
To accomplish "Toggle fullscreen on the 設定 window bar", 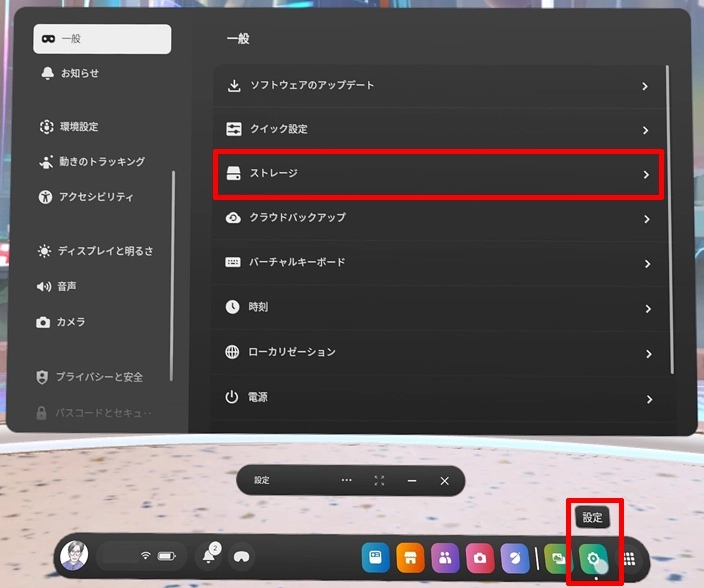I will 379,481.
